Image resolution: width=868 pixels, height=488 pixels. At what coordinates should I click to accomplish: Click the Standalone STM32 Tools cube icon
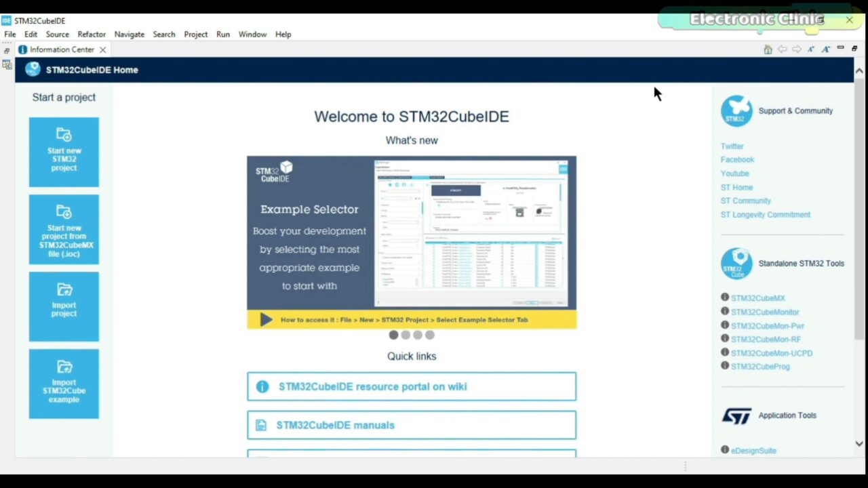pos(736,263)
